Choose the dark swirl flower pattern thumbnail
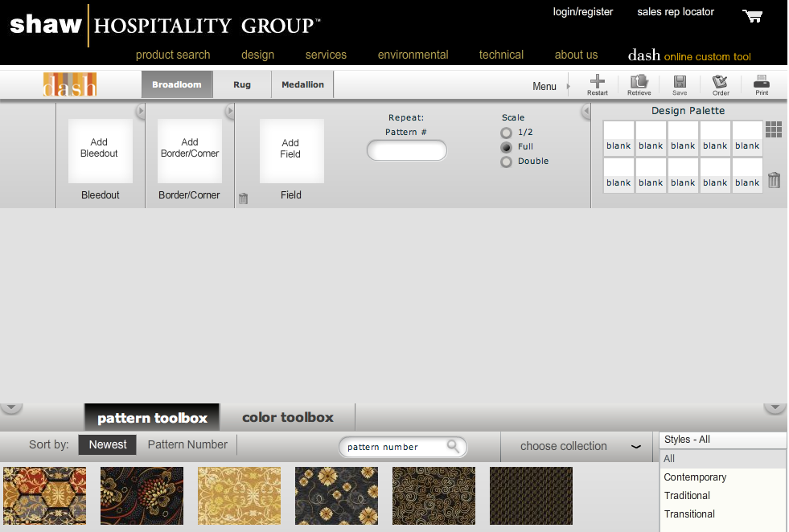 pyautogui.click(x=142, y=496)
